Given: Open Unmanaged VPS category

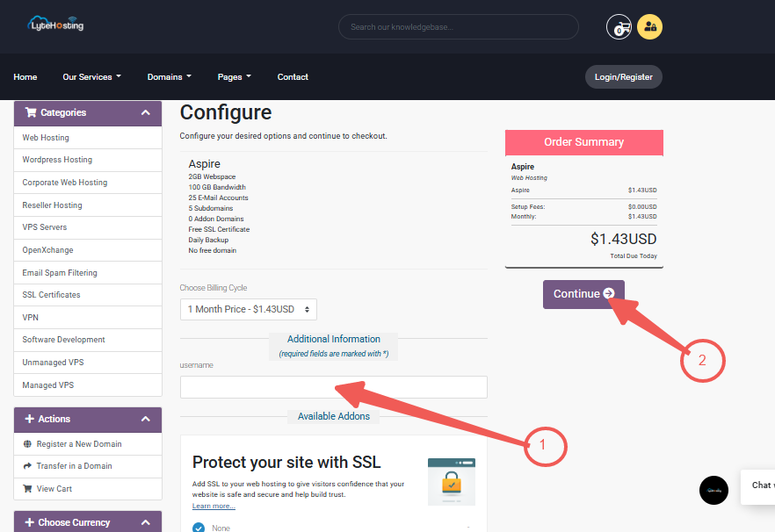Looking at the screenshot, I should (88, 362).
